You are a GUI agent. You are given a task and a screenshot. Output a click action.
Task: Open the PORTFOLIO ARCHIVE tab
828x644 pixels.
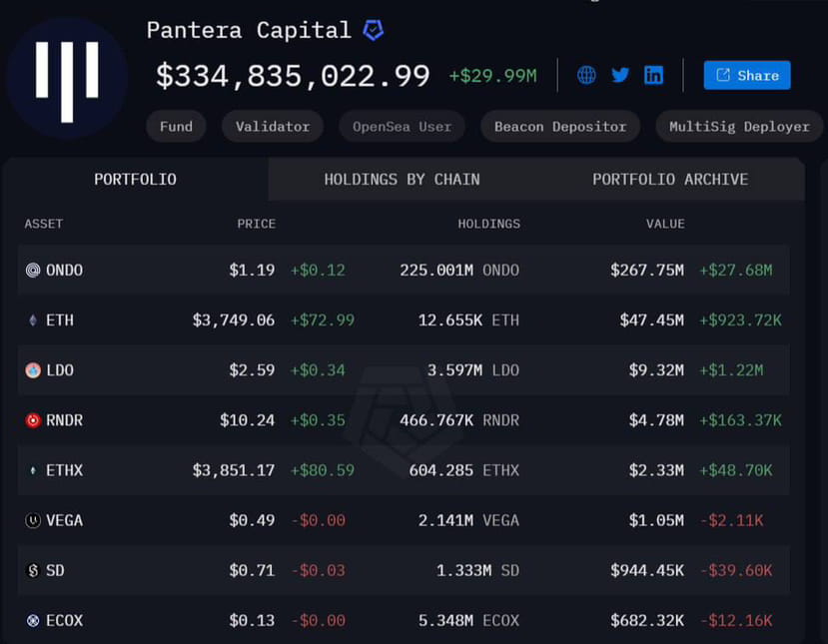coord(669,179)
